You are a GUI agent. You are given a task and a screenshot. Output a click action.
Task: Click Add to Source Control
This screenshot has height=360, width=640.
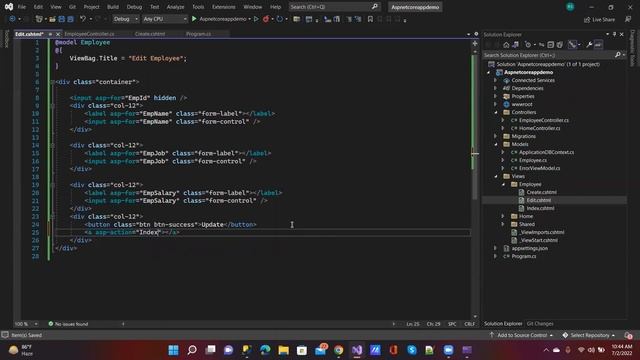521,335
